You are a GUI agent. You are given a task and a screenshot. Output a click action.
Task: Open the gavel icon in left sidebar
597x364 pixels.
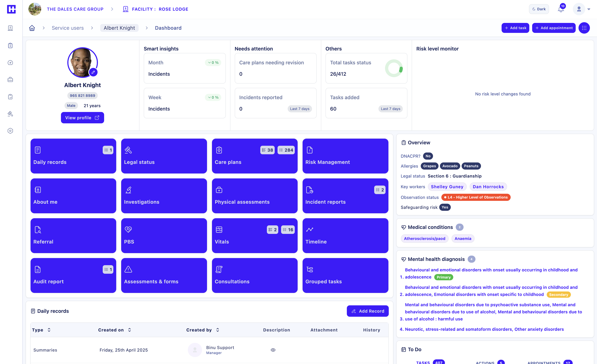tap(10, 114)
